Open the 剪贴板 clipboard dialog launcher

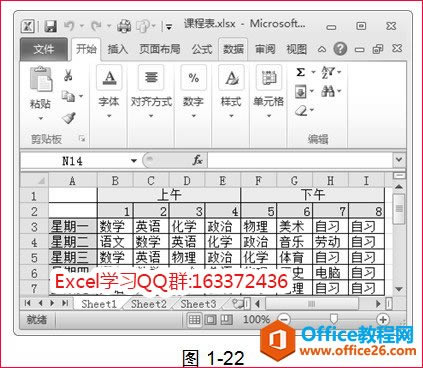(x=81, y=138)
